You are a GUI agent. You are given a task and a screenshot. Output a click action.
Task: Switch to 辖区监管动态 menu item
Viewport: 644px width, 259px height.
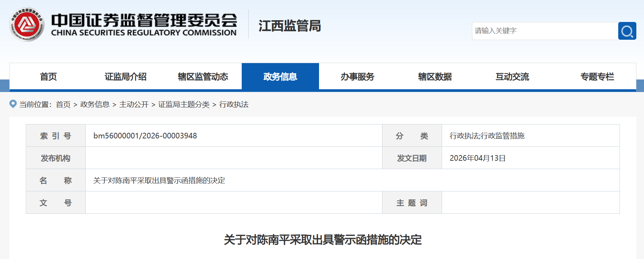pyautogui.click(x=203, y=77)
